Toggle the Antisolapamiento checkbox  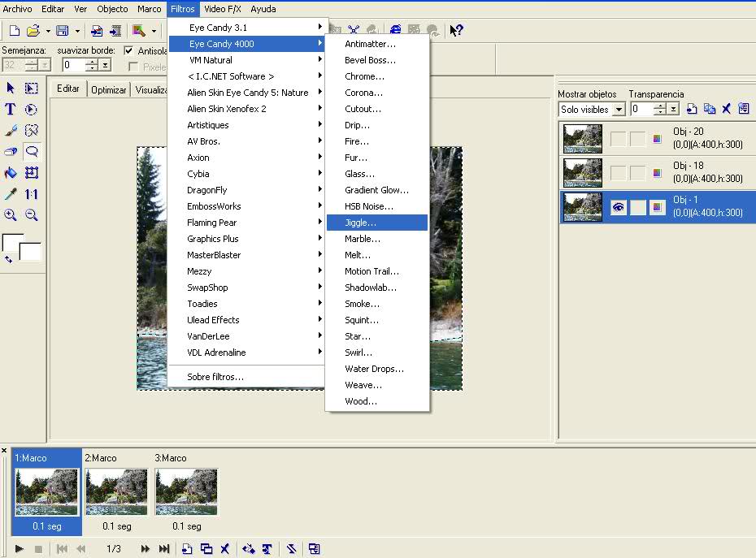(128, 50)
